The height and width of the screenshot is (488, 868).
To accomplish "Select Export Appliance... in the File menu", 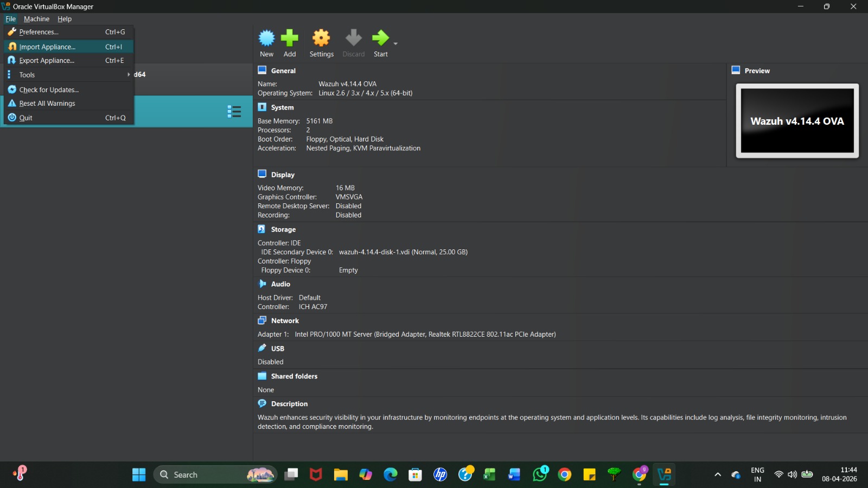I will coord(68,60).
